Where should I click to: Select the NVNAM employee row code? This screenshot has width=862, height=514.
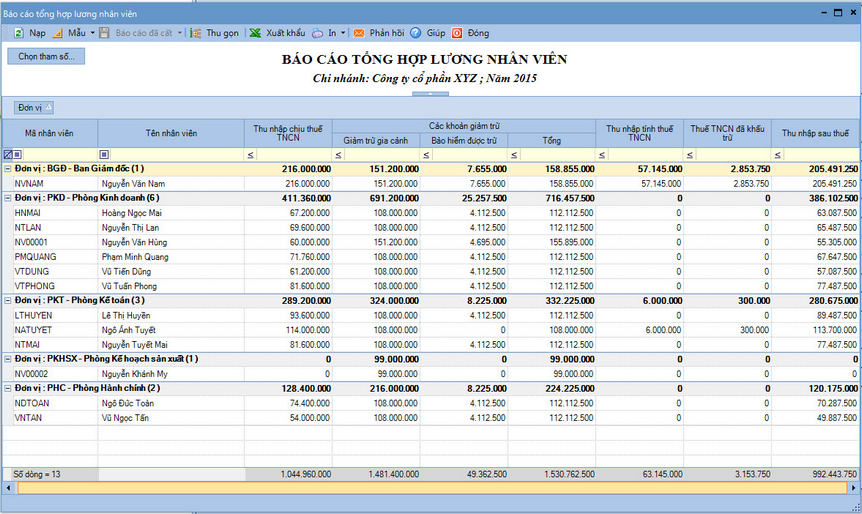pyautogui.click(x=55, y=184)
